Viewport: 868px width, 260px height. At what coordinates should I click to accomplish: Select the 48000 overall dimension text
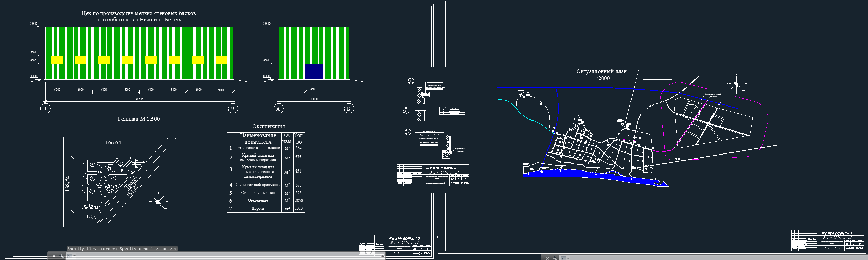[x=139, y=99]
